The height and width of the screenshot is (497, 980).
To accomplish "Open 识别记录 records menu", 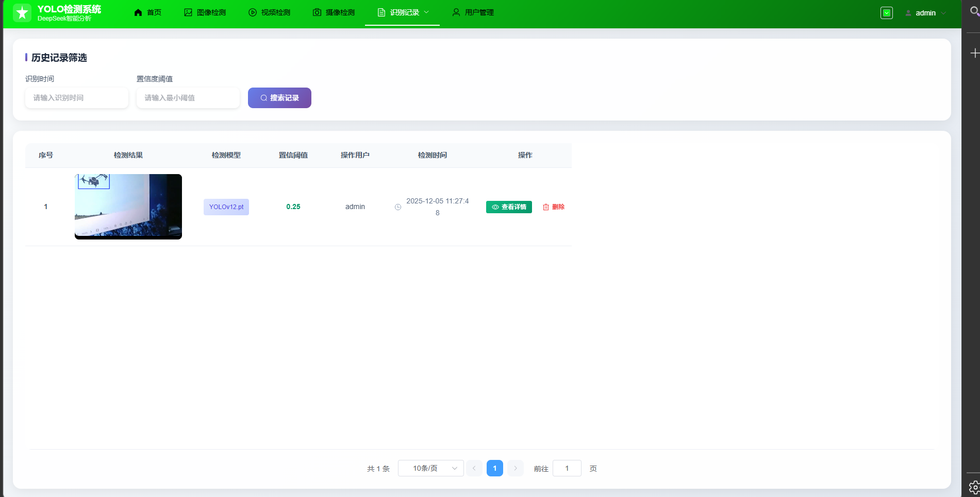I will click(x=402, y=12).
